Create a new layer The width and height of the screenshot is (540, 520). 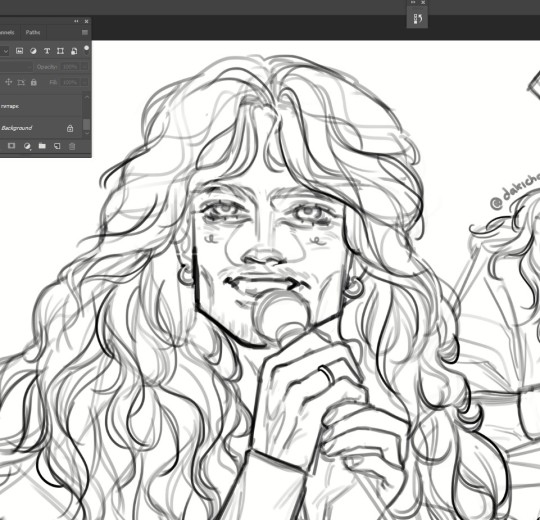57,146
